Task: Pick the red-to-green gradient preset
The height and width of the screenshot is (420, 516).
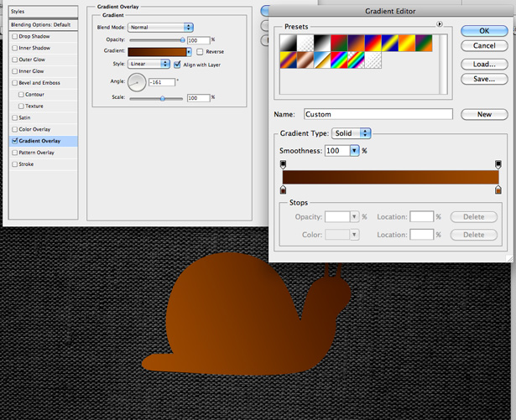Action: tap(339, 44)
